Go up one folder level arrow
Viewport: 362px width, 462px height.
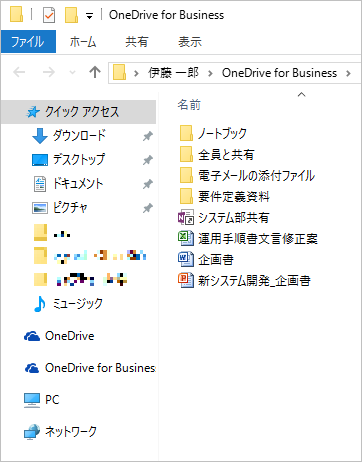pos(95,72)
